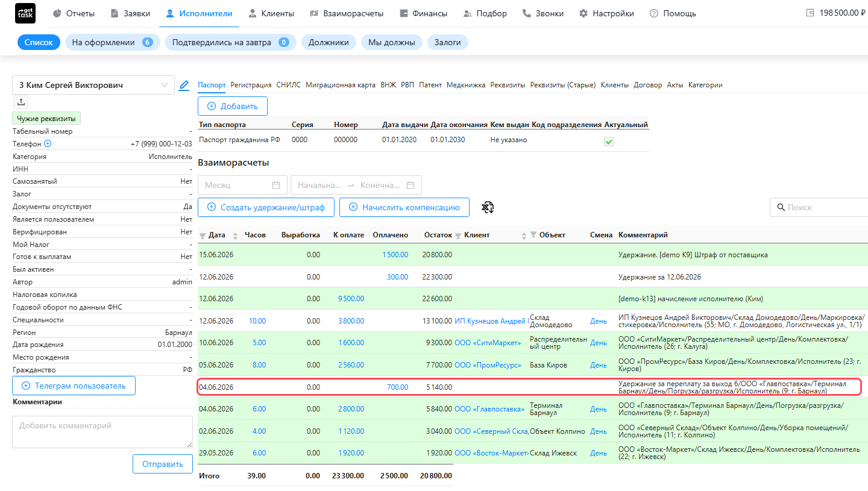
Task: Click the GetTask logo
Action: 25,13
